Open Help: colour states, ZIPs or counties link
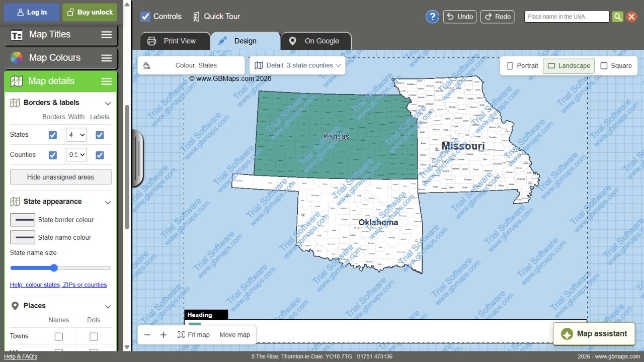644x362 pixels. pos(58,285)
